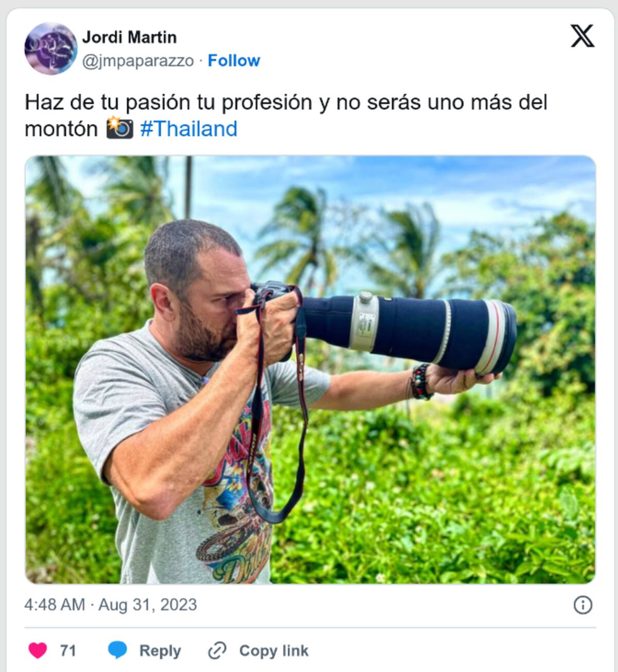Click the Reply label
Viewport: 618px width, 672px height.
coord(160,651)
